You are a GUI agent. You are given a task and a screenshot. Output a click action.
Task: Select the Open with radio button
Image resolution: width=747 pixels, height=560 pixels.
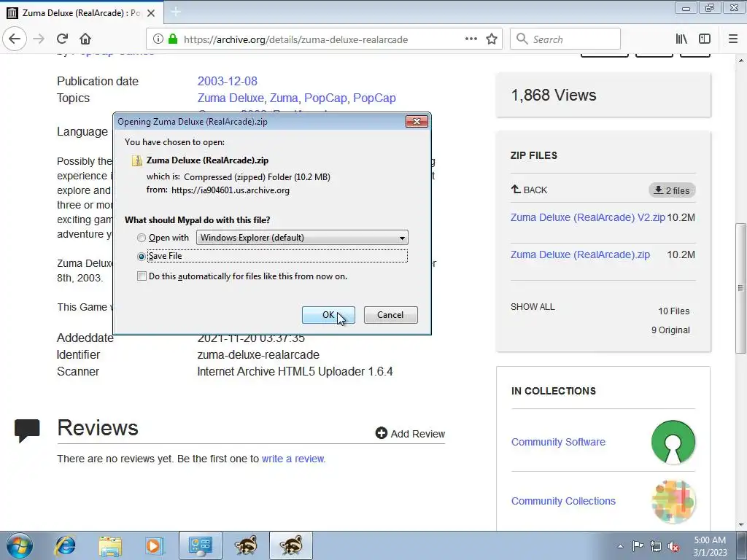pyautogui.click(x=142, y=238)
